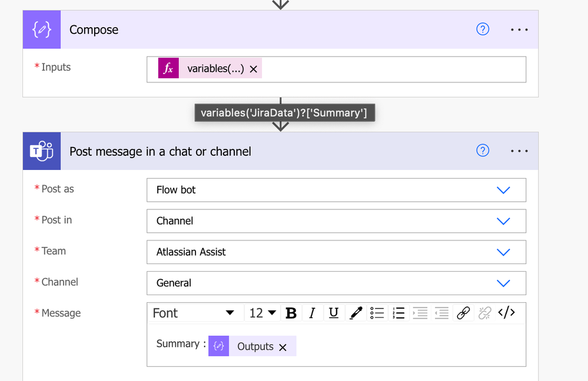This screenshot has height=381, width=588.
Task: Click the Microsoft Teams action icon
Action: [42, 151]
